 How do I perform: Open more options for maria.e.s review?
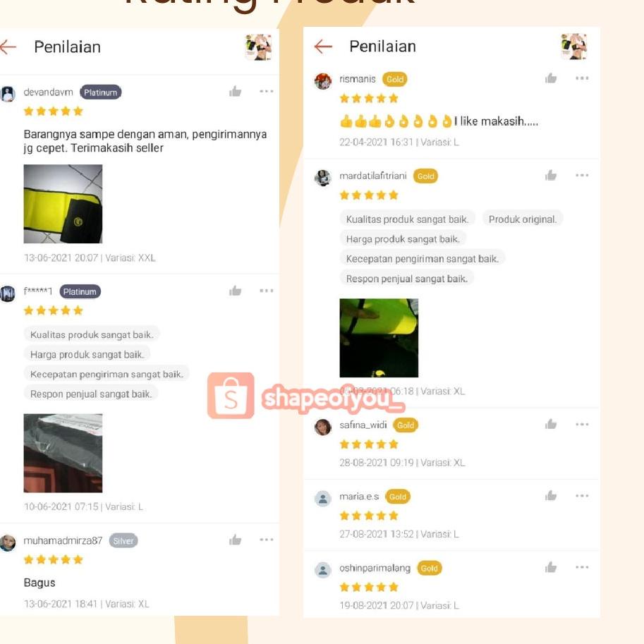point(582,496)
